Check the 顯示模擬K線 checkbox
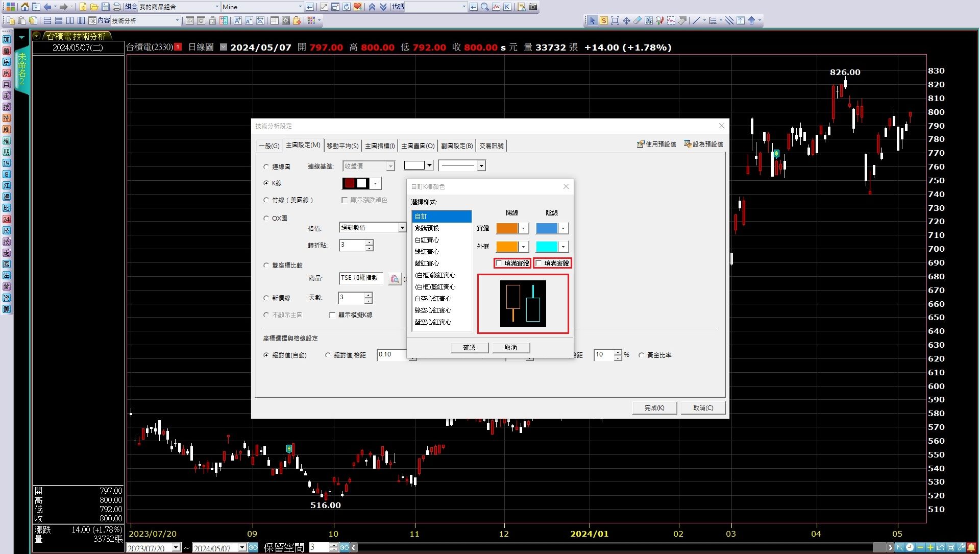Screen dimensions: 980x554 tap(332, 315)
